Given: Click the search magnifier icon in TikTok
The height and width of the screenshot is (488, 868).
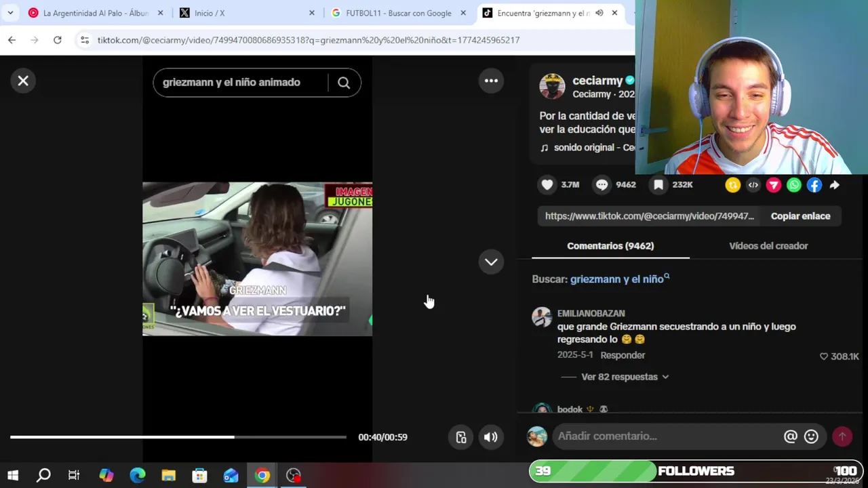Looking at the screenshot, I should [344, 83].
